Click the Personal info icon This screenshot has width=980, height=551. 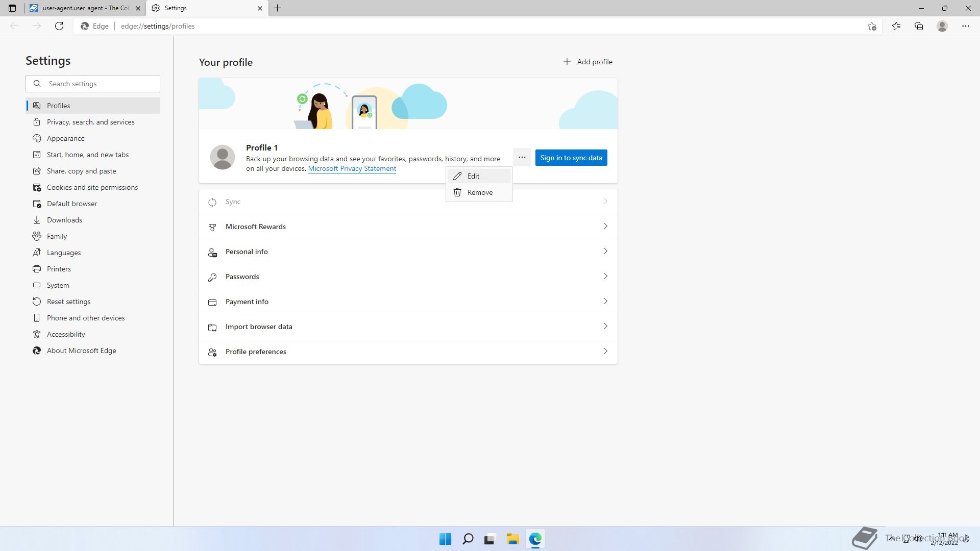tap(212, 252)
